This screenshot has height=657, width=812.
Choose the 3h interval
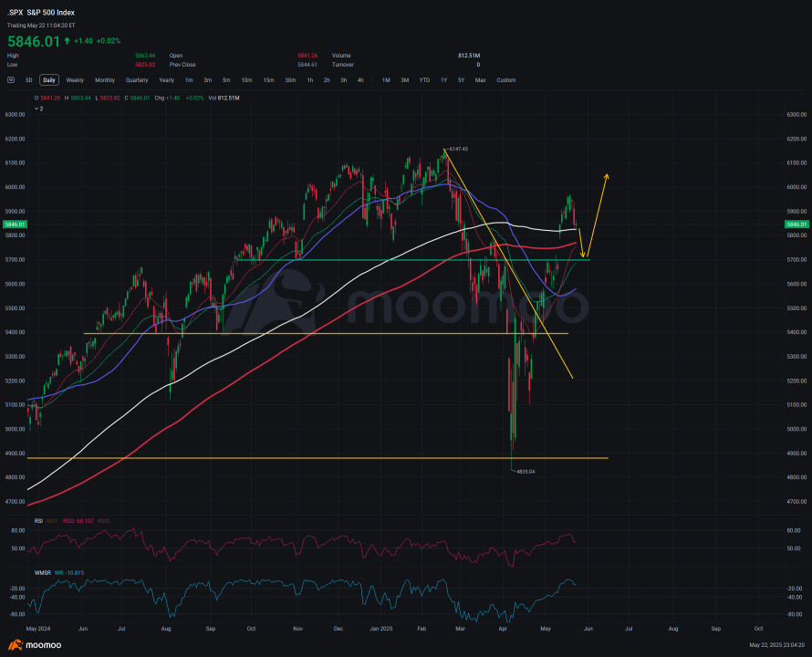[344, 80]
